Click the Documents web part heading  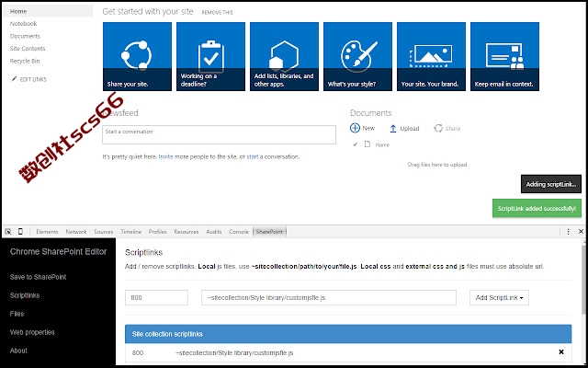370,112
